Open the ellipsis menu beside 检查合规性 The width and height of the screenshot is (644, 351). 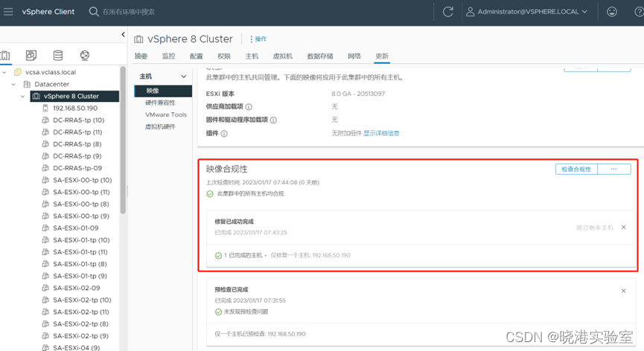click(614, 169)
